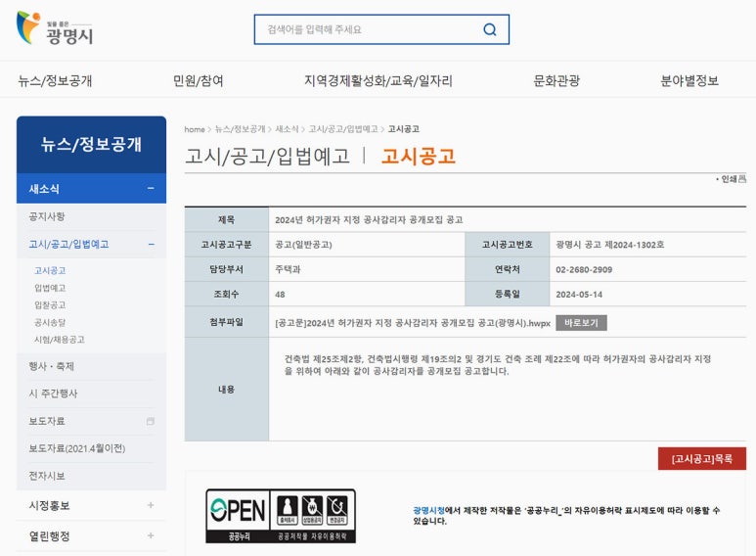Expand the 시정홍보 sidebar section
The width and height of the screenshot is (756, 556).
point(151,505)
